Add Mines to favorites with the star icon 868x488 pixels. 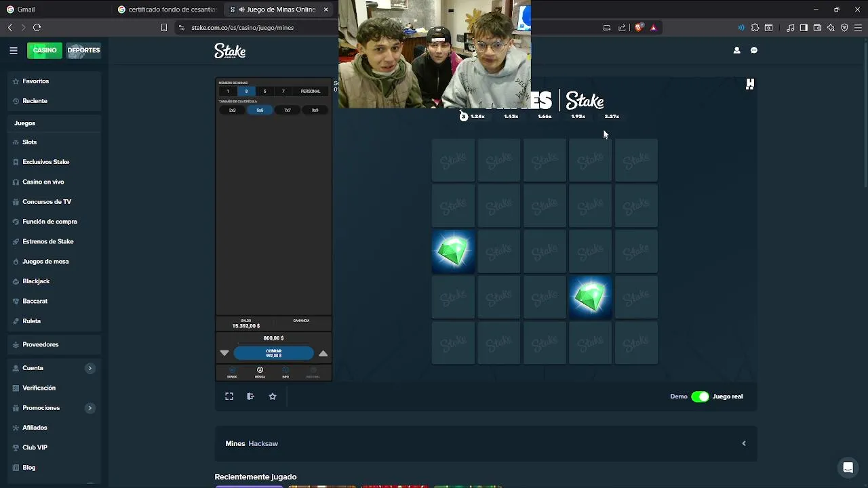(273, 396)
